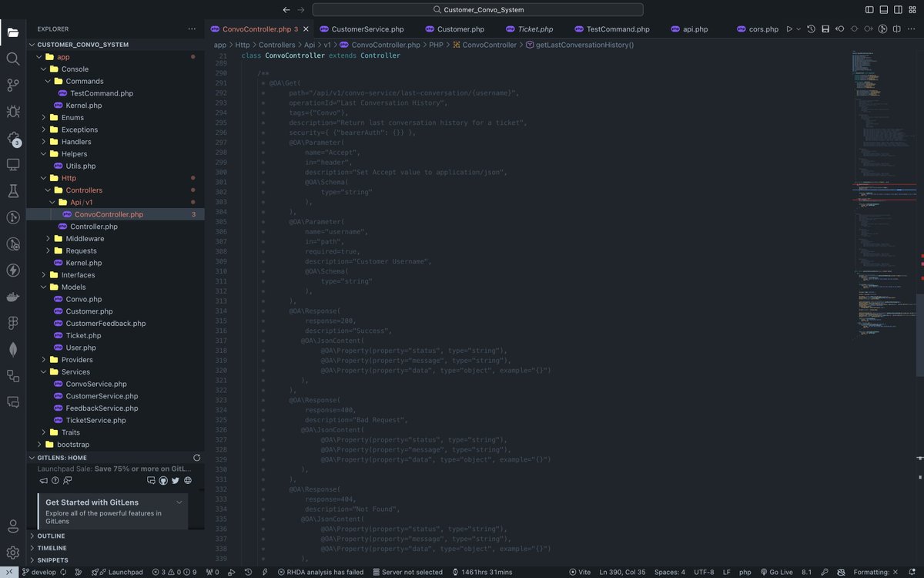Image resolution: width=924 pixels, height=578 pixels.
Task: Click the go back arrow in title bar
Action: pyautogui.click(x=286, y=9)
